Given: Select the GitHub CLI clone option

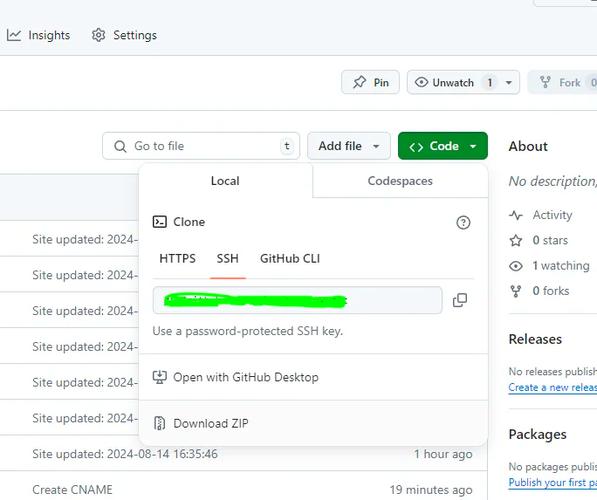Looking at the screenshot, I should 290,259.
